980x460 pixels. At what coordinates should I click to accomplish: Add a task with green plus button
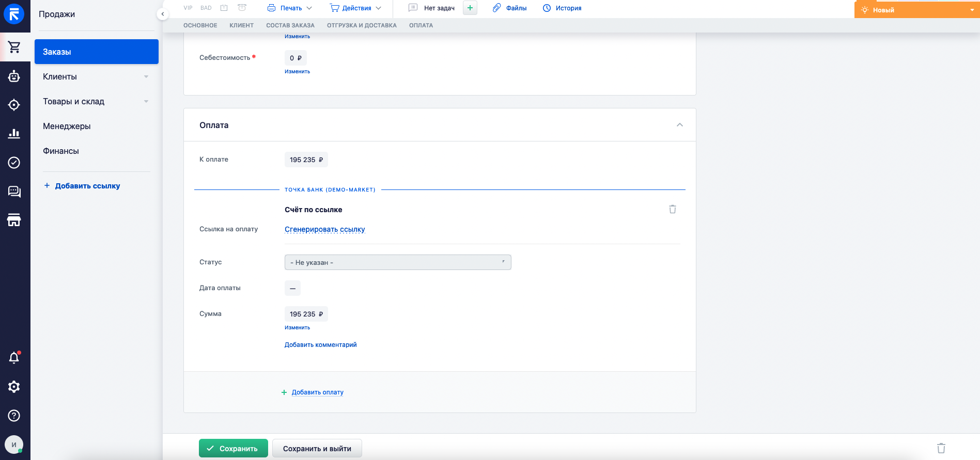[470, 8]
